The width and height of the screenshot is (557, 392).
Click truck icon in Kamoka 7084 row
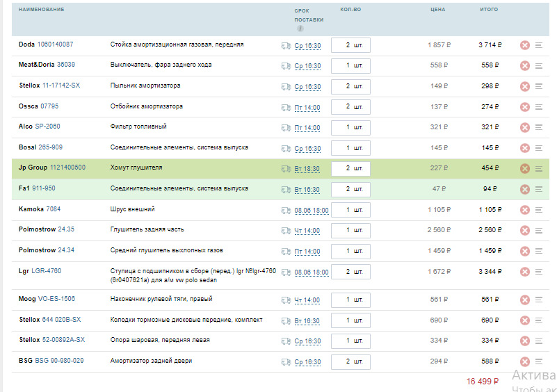286,211
